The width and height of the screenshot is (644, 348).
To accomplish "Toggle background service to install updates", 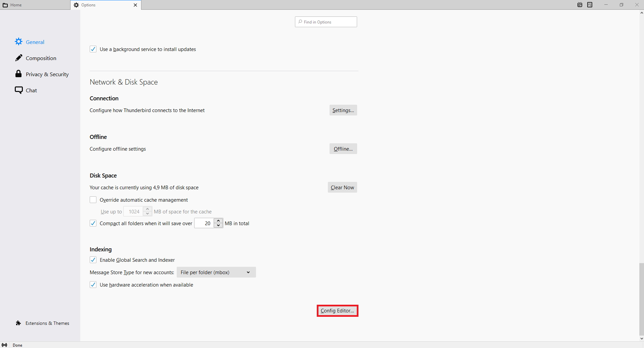I will [93, 49].
